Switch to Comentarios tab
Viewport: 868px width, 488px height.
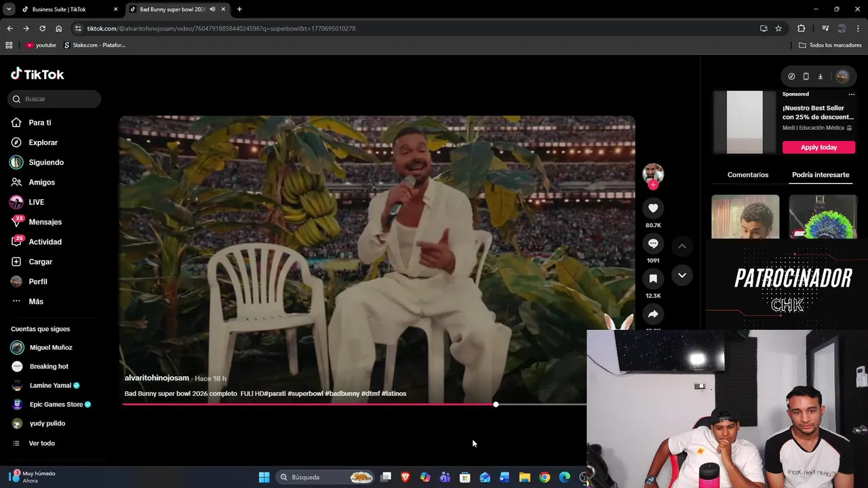[x=748, y=175]
